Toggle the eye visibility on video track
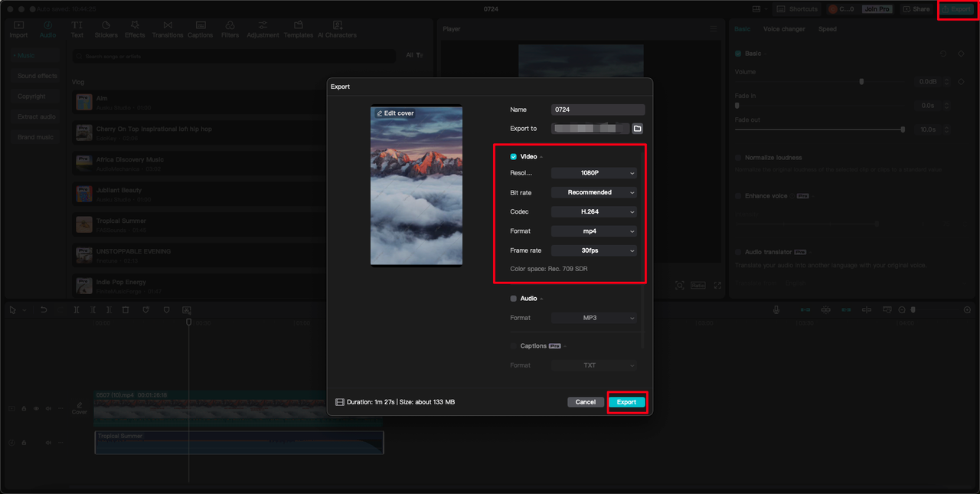This screenshot has height=494, width=980. point(36,409)
